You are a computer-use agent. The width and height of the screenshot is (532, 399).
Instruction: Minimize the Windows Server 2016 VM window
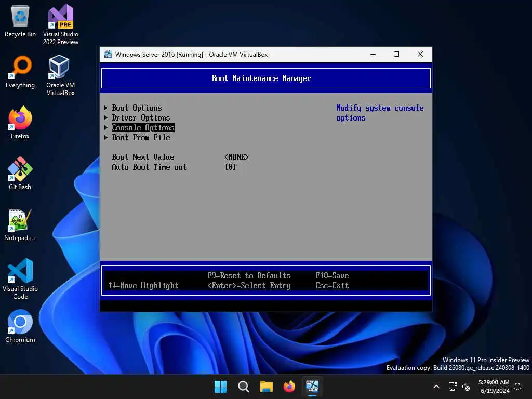tap(373, 54)
